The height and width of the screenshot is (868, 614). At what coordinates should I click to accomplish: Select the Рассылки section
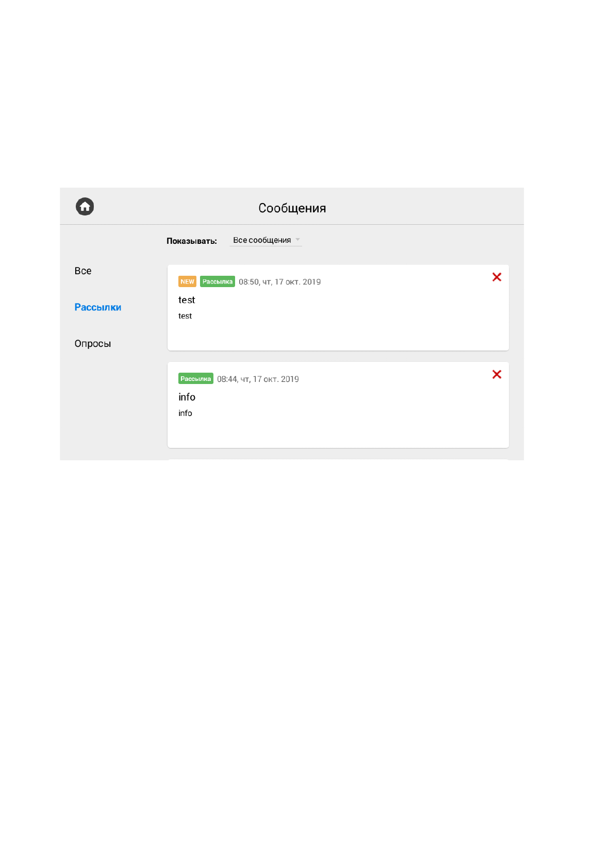pyautogui.click(x=98, y=307)
